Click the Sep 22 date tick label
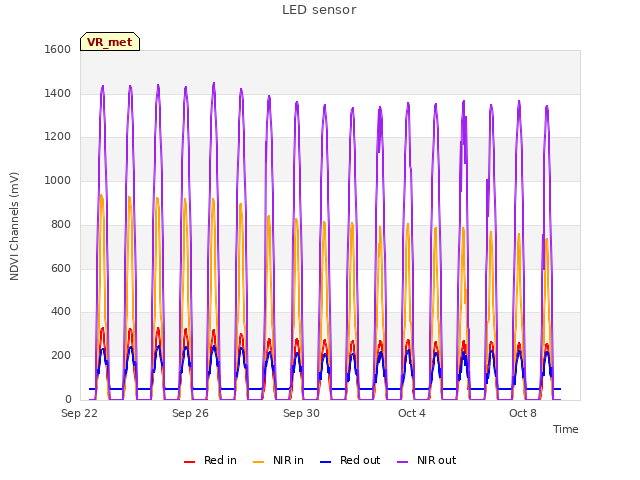This screenshot has height=480, width=640. point(80,413)
